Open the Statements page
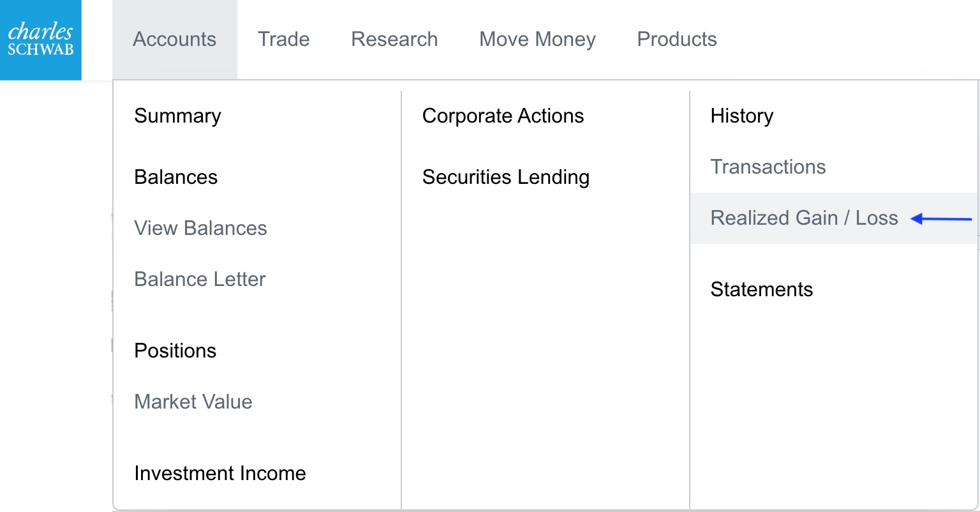 (761, 290)
